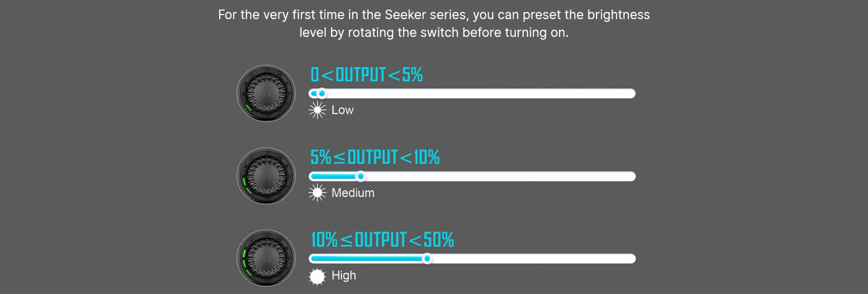Click the rotary switch image beside the Medium slider
The image size is (868, 294).
tap(266, 175)
